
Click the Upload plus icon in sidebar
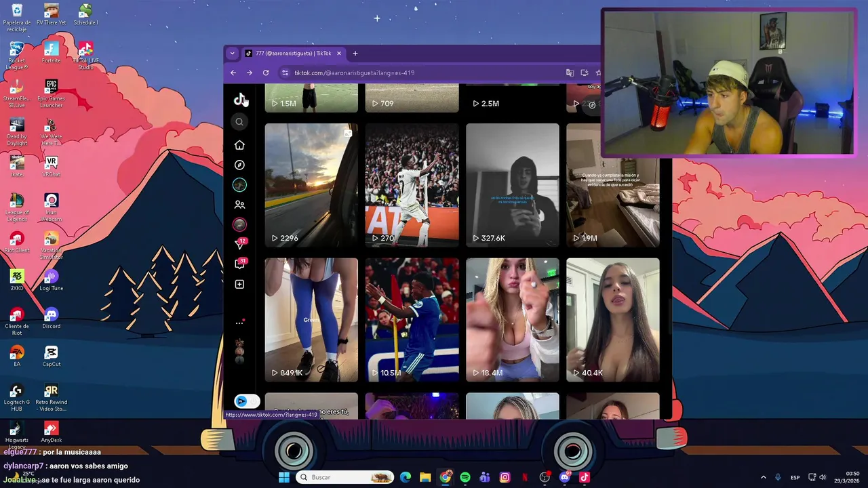pos(239,284)
